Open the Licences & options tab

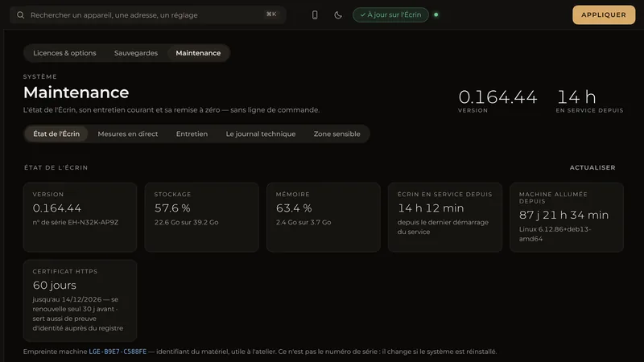coord(64,53)
